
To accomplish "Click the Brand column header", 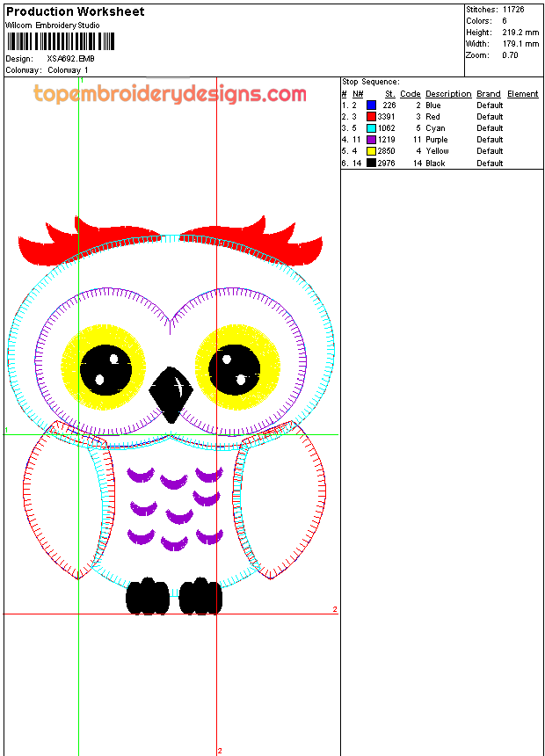I will [489, 94].
